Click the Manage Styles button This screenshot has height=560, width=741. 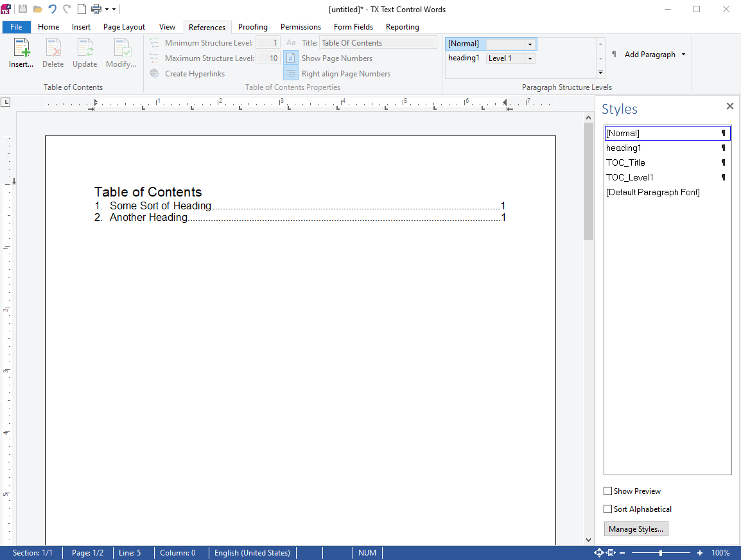[x=636, y=529]
